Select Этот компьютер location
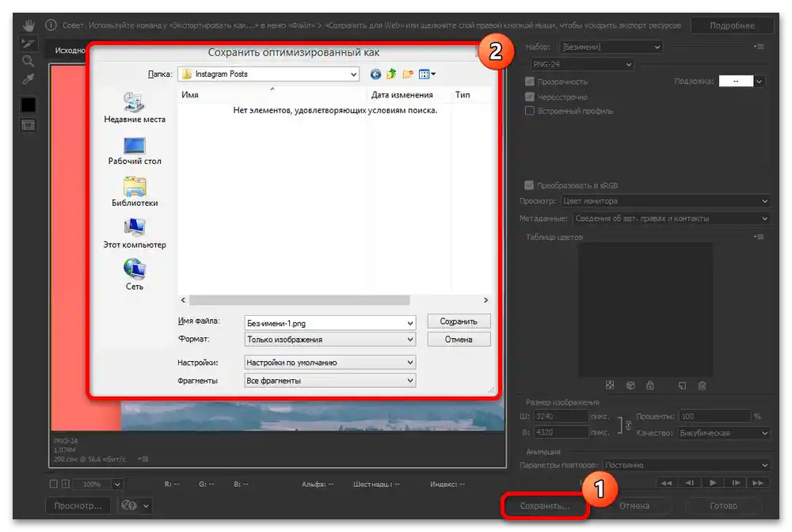The height and width of the screenshot is (532, 792). tap(135, 234)
